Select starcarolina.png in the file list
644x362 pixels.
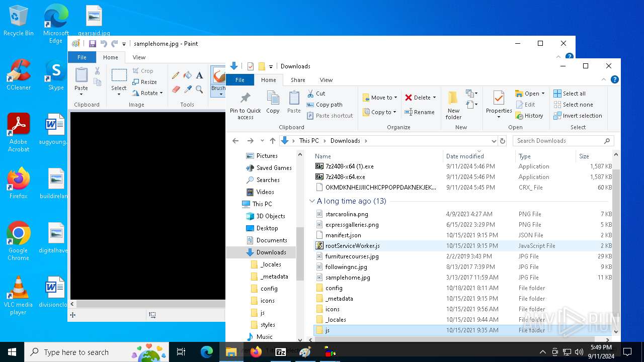coord(347,214)
